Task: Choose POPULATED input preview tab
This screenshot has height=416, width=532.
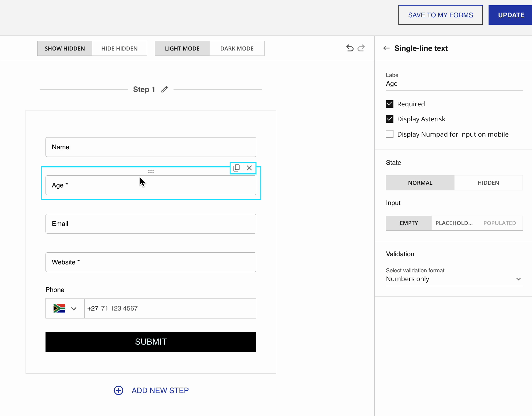Action: [x=500, y=223]
